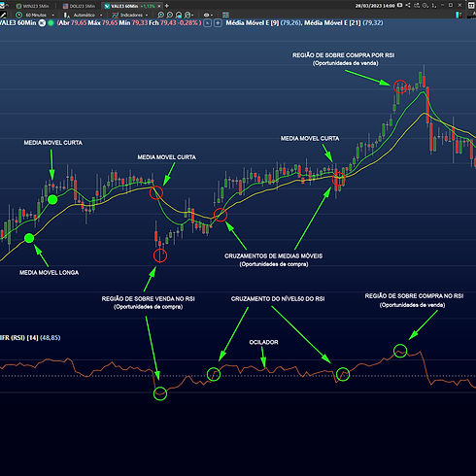Click the 28/03/2023 14:00 date display
Viewport: 476px width, 476px height.
[375, 6]
